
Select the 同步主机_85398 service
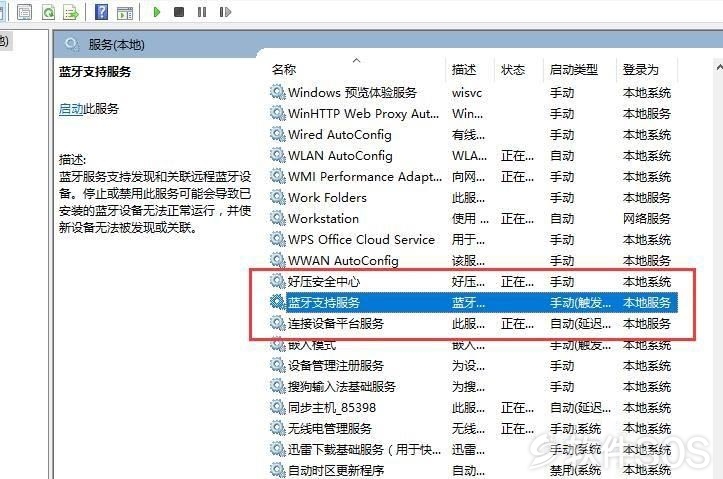[473, 408]
